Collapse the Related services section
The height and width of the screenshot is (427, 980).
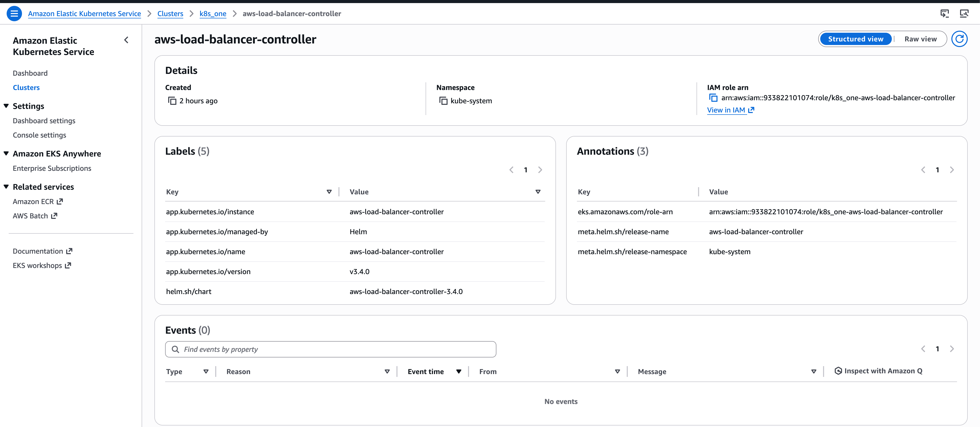[6, 186]
